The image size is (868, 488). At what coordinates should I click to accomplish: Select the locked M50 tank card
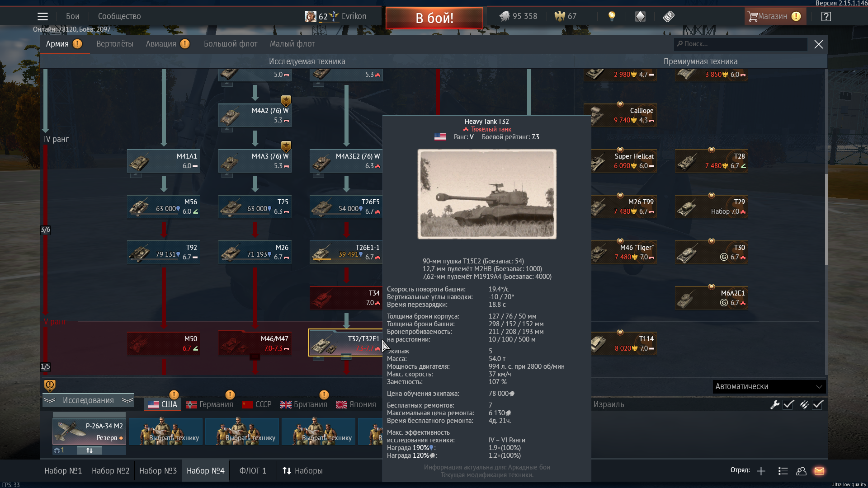coord(164,343)
